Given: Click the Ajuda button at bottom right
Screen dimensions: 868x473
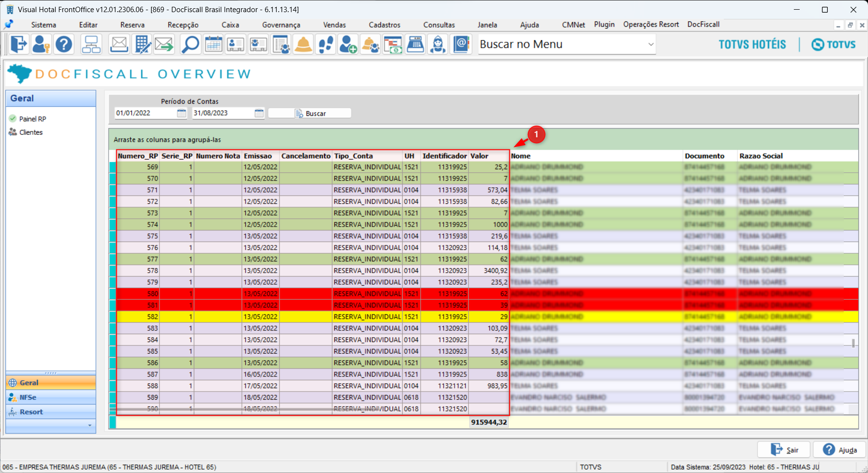Looking at the screenshot, I should point(840,450).
